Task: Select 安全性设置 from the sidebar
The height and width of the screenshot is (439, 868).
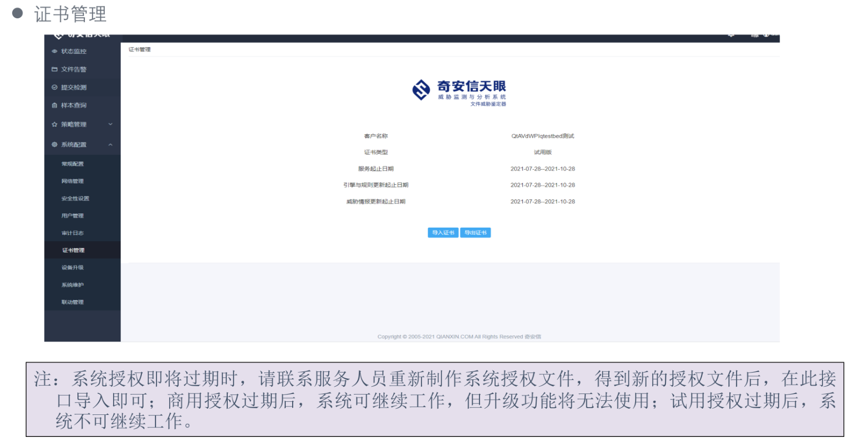Action: pos(75,198)
